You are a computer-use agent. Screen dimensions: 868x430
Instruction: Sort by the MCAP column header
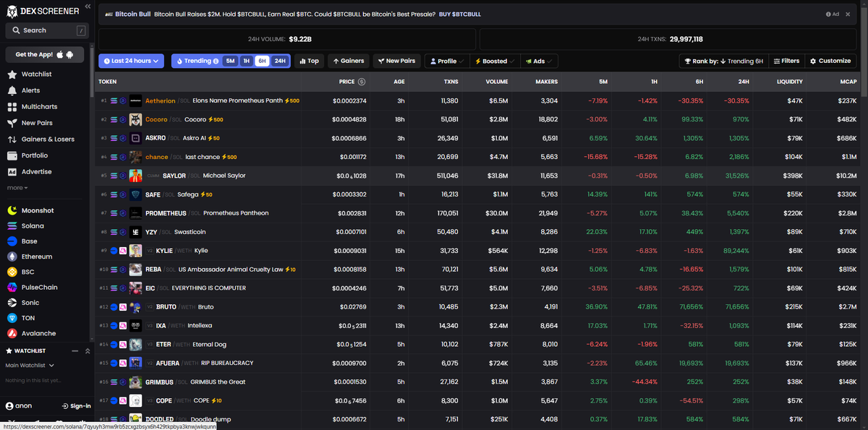(x=847, y=82)
